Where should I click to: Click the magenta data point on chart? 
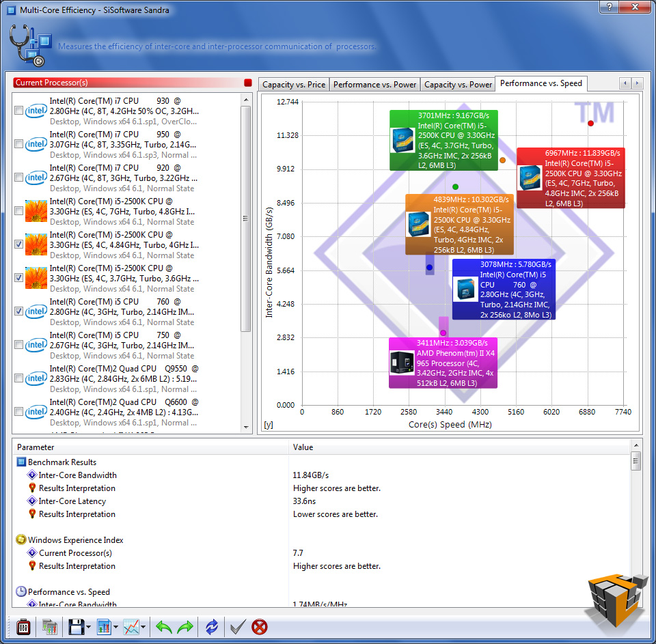click(x=443, y=333)
